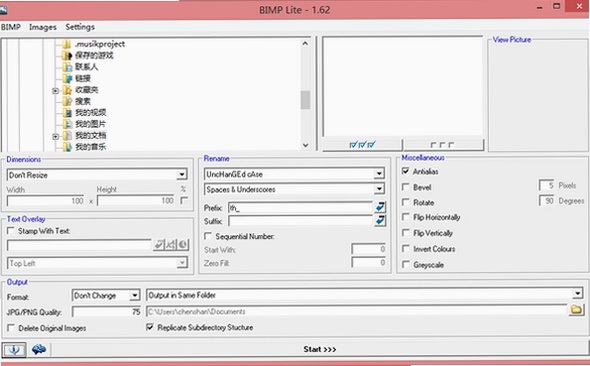Click into the Prefix input field
Viewport: 590px width, 366px height.
(x=300, y=207)
